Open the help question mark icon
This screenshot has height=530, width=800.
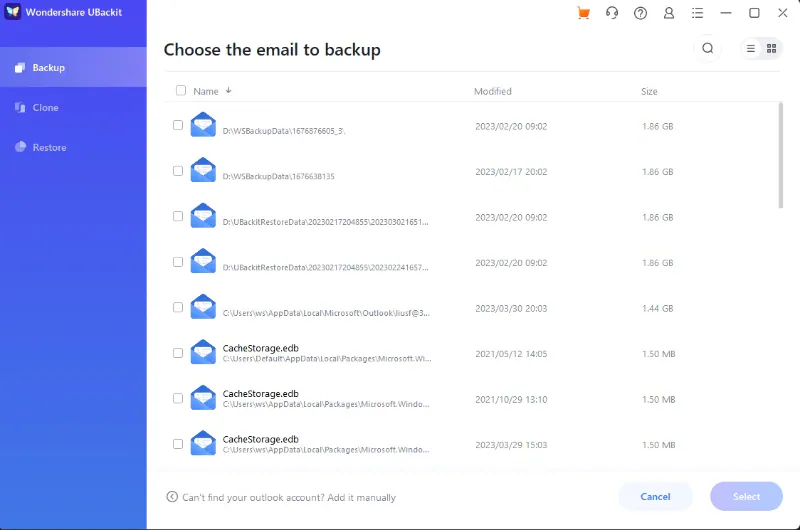(x=641, y=13)
